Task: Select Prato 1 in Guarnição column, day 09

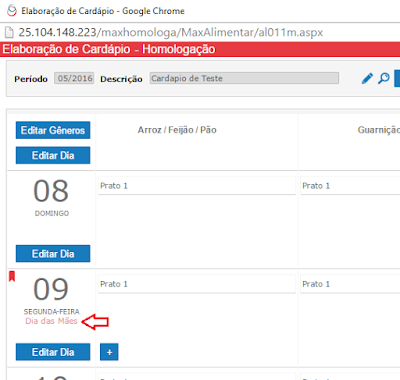Action: point(350,284)
